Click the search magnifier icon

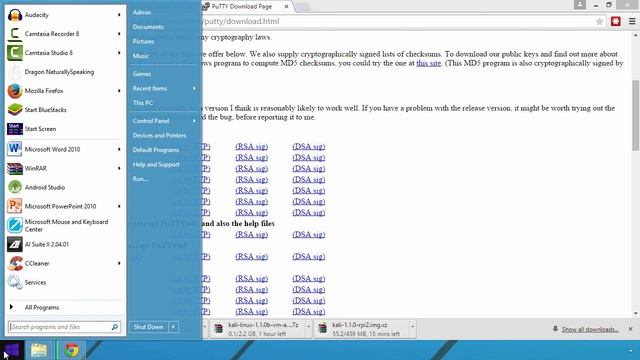point(115,327)
